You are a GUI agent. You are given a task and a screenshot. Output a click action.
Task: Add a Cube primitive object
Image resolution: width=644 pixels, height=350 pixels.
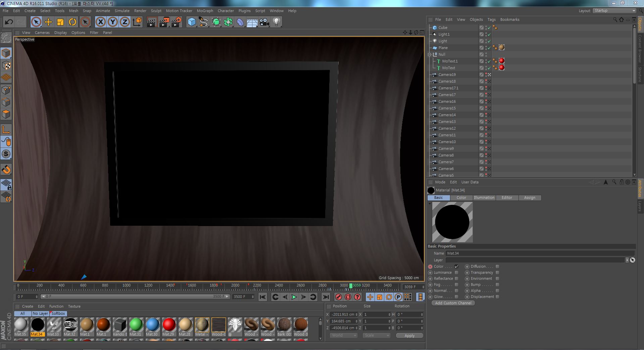coord(192,22)
